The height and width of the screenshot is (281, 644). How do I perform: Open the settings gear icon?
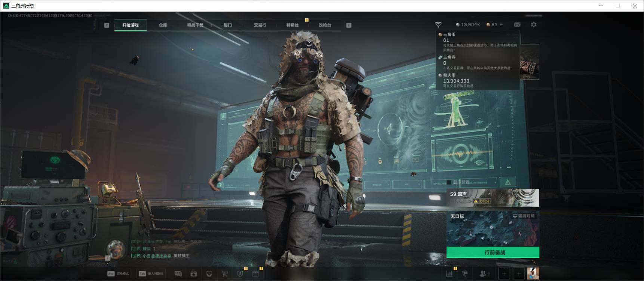click(534, 25)
